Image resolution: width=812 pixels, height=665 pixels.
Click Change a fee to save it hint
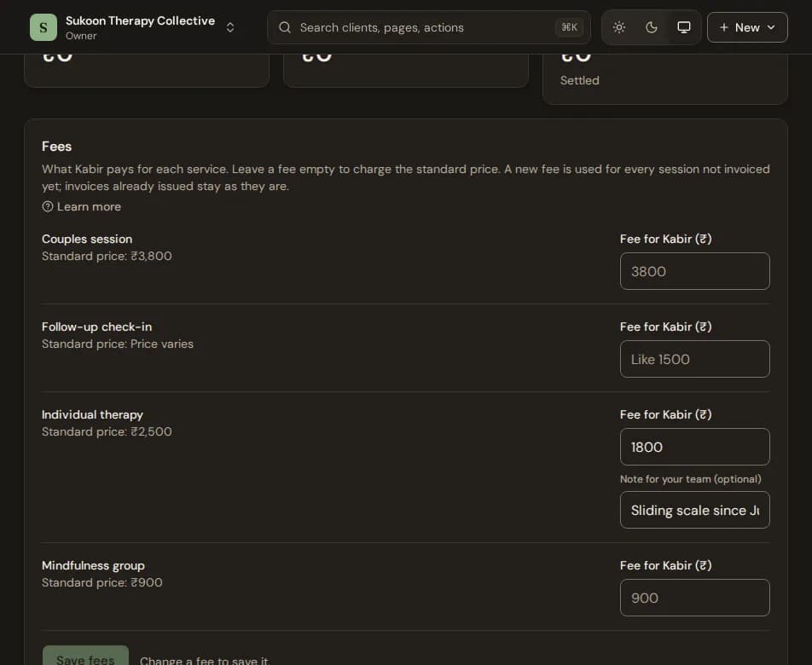click(204, 661)
